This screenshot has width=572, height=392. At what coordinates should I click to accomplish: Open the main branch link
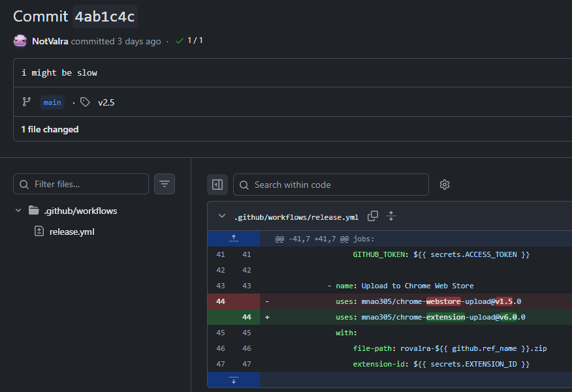coord(52,102)
